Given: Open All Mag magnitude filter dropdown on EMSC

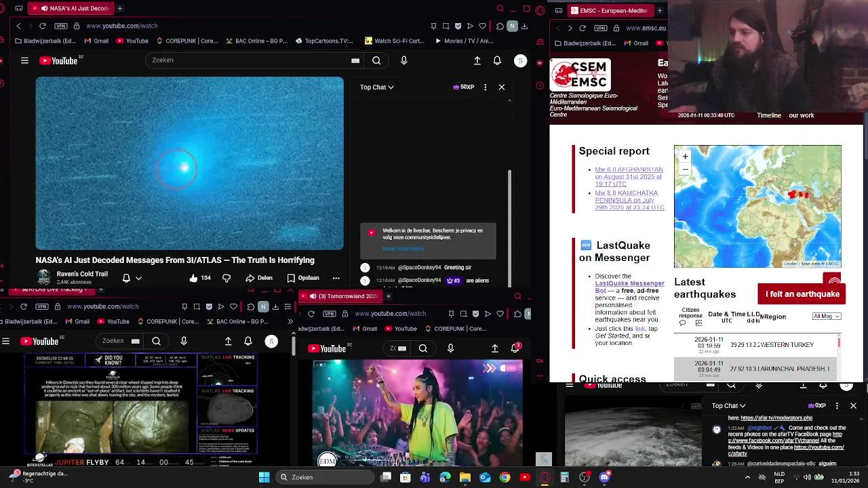Looking at the screenshot, I should [827, 316].
